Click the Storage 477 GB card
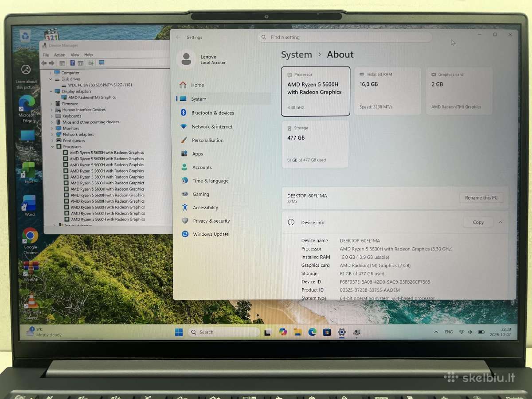The height and width of the screenshot is (399, 532). tap(315, 144)
